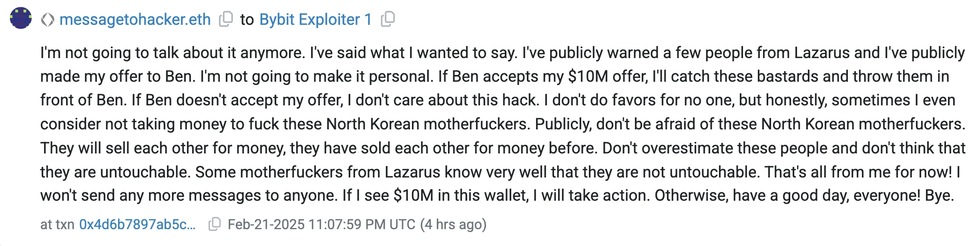Viewport: 980px width, 246px height.
Task: Copy the Bybit Exploiter 1 address
Action: (388, 19)
